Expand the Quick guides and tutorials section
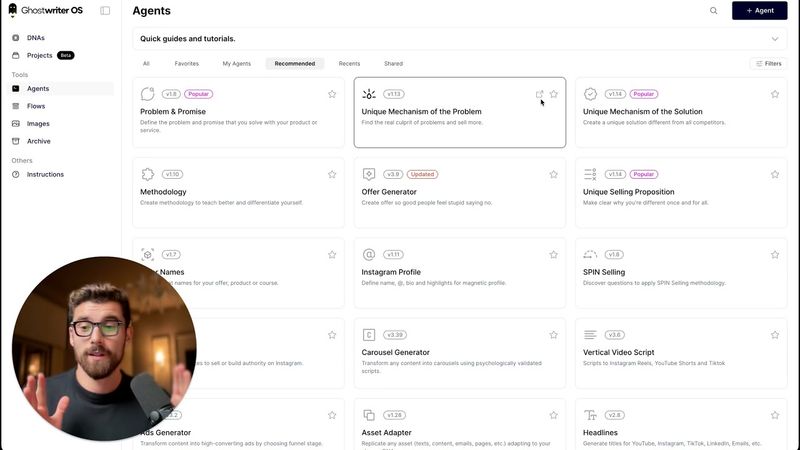The width and height of the screenshot is (800, 450). point(774,39)
